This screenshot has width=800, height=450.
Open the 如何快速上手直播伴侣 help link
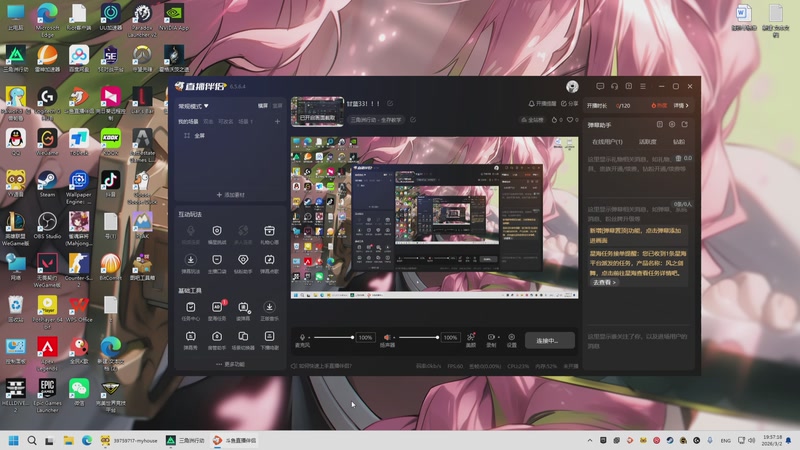tap(321, 366)
